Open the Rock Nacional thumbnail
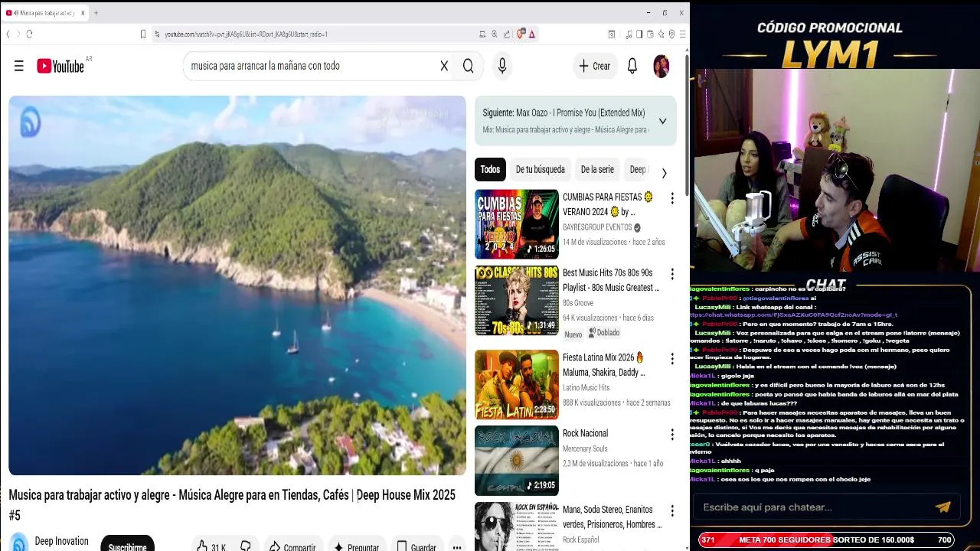This screenshot has width=980, height=551. click(x=517, y=461)
